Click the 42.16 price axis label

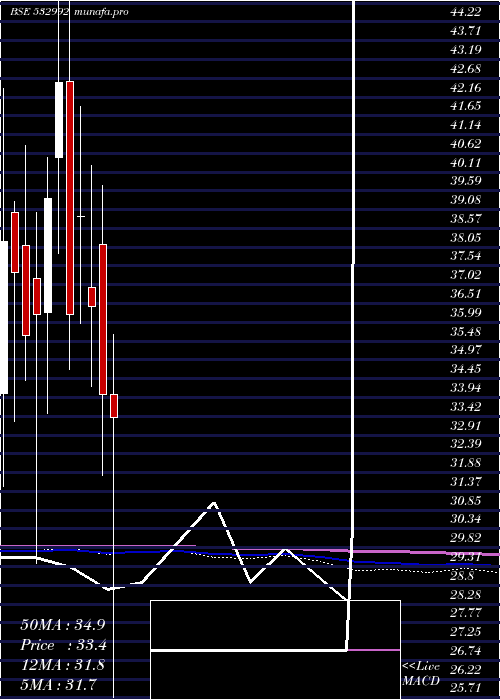pyautogui.click(x=466, y=88)
